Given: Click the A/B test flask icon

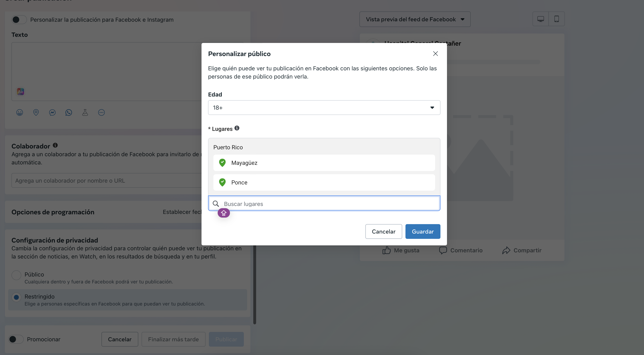Looking at the screenshot, I should pyautogui.click(x=85, y=112).
